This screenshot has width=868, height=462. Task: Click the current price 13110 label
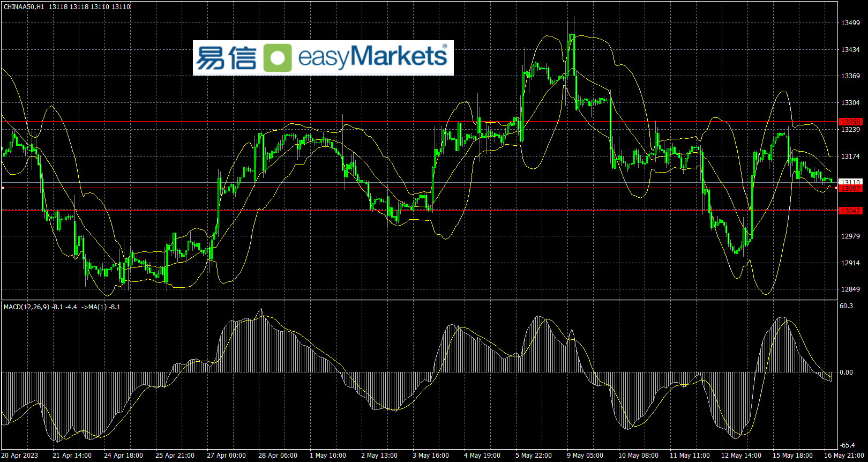[x=850, y=182]
